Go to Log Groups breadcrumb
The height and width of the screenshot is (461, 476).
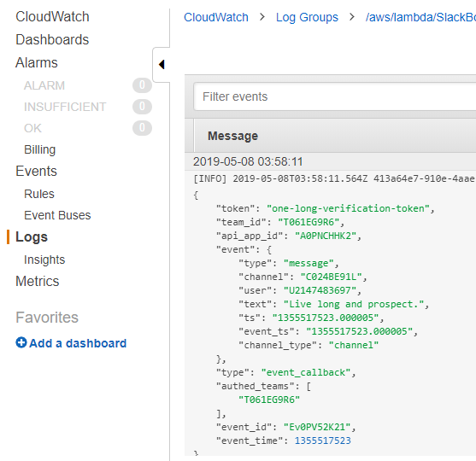pos(307,17)
